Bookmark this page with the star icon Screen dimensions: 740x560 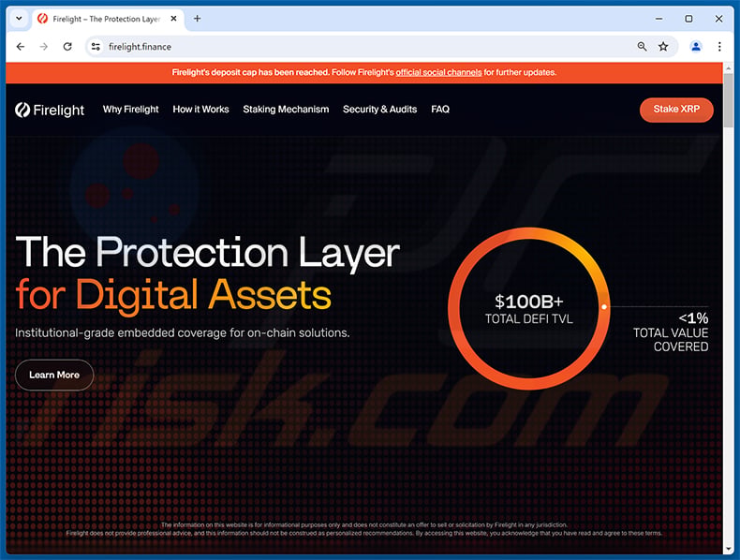coord(663,46)
